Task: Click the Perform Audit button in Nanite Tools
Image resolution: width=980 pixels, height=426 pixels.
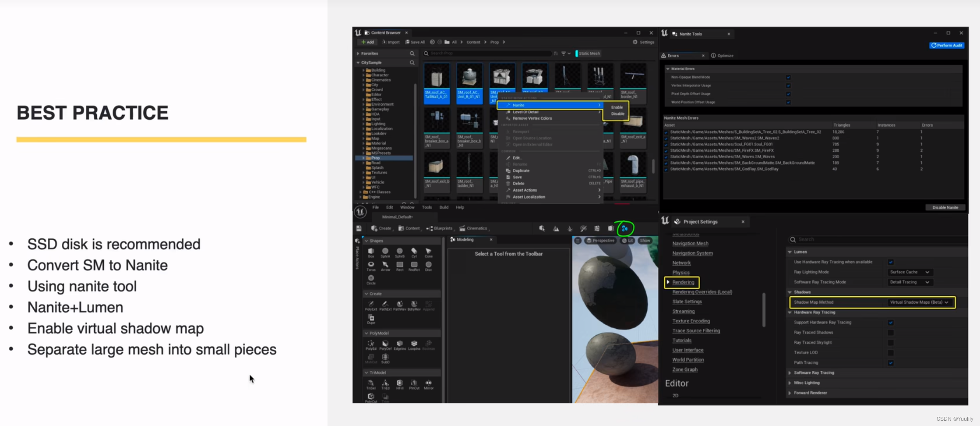Action: click(947, 45)
